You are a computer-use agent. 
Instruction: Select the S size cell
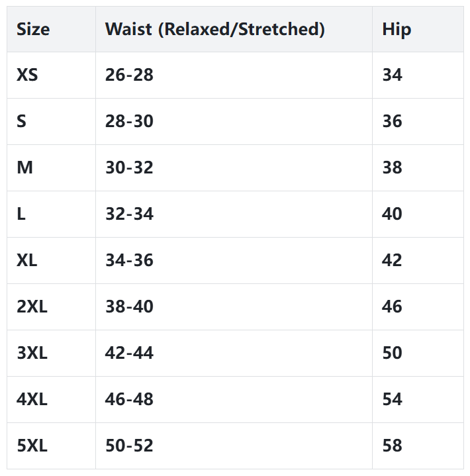click(x=21, y=122)
